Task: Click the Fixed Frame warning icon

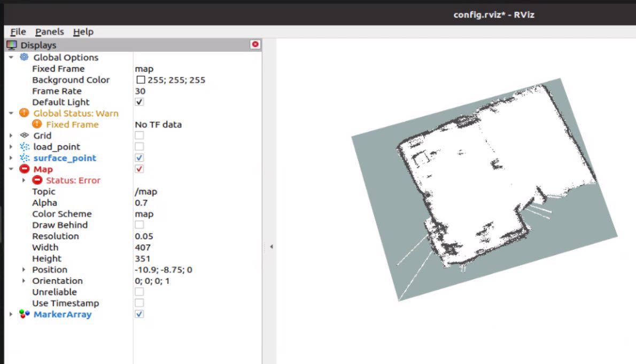Action: (x=37, y=124)
